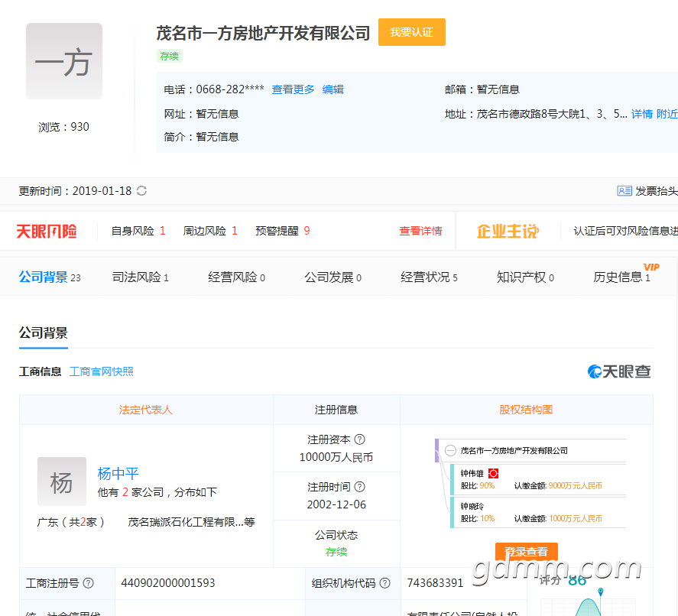The height and width of the screenshot is (616, 678).
Task: Click shareholder 钟伟雄 in equity chart
Action: (472, 474)
